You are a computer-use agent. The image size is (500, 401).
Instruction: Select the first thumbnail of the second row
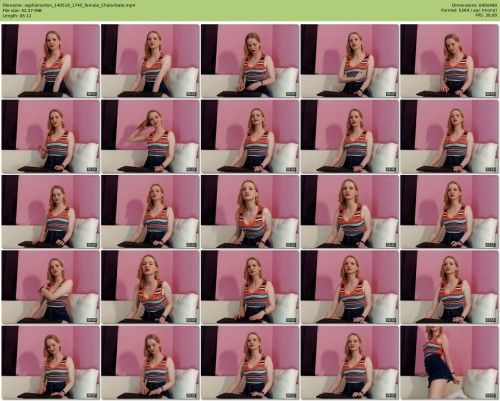point(50,136)
